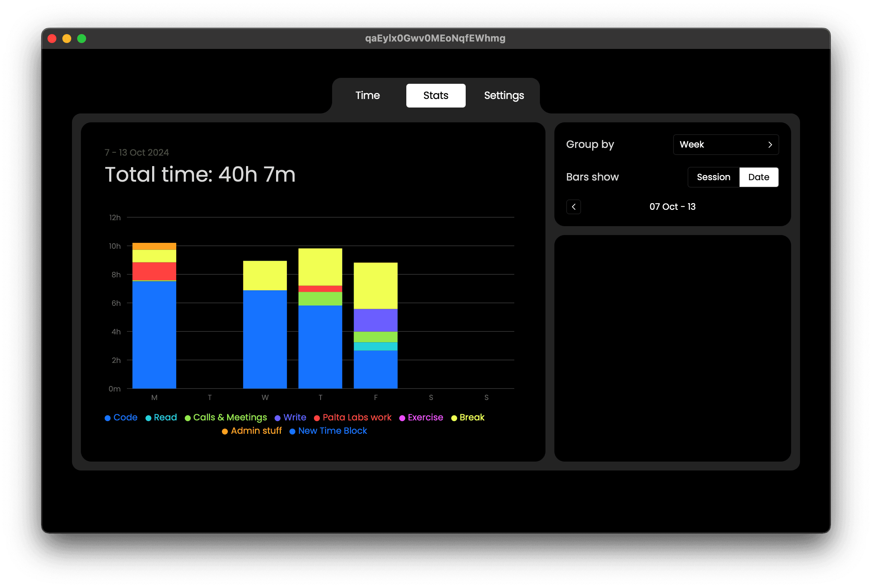Click Friday's purple Write bar segment
The width and height of the screenshot is (872, 588).
[376, 320]
